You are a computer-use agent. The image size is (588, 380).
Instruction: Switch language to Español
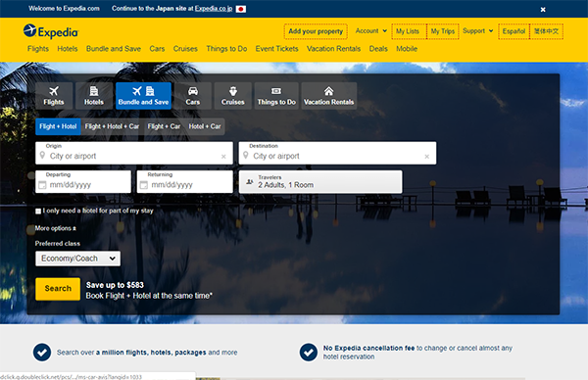pyautogui.click(x=514, y=31)
